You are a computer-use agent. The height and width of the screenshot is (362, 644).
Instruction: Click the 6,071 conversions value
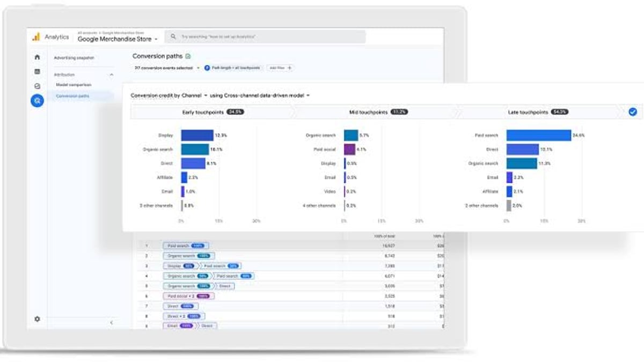[x=390, y=276]
